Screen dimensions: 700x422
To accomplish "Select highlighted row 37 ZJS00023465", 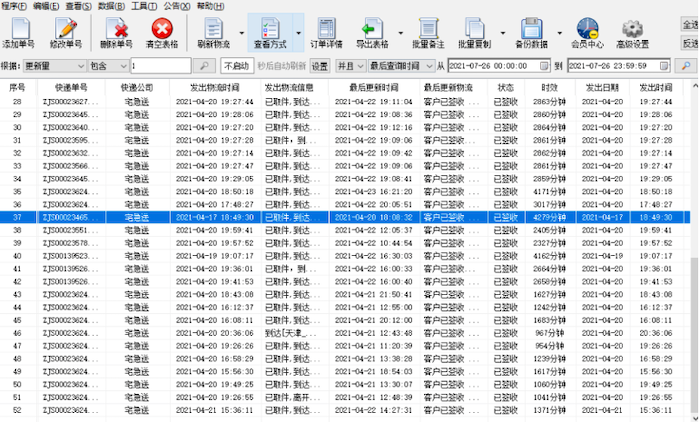I will coord(345,217).
